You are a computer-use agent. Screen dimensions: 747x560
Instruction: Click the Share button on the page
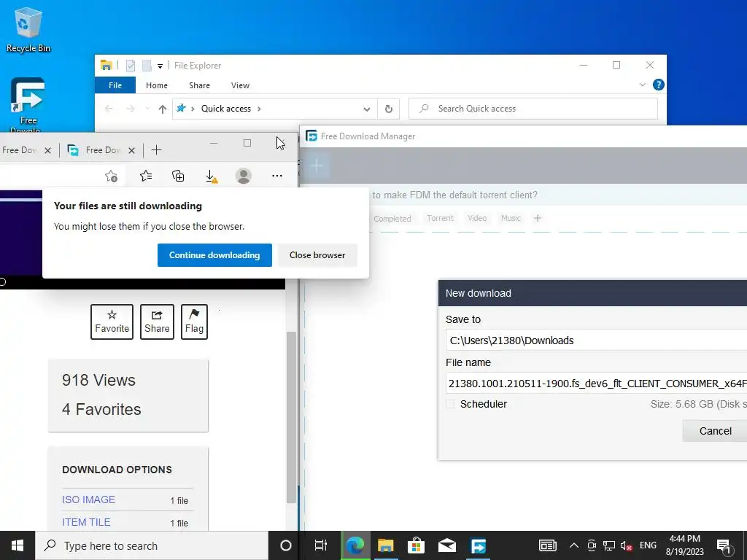click(157, 322)
